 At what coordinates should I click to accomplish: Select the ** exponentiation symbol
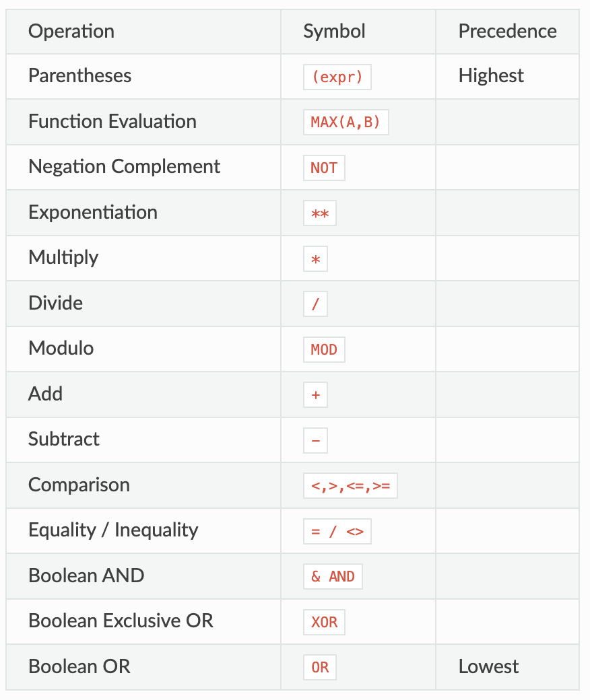319,213
